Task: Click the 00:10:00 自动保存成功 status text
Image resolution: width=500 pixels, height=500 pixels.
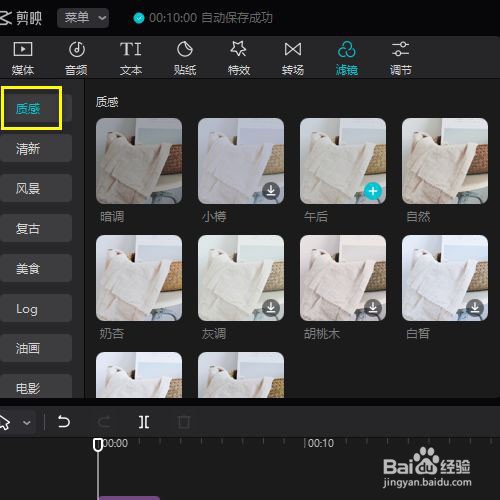Action: [x=211, y=18]
